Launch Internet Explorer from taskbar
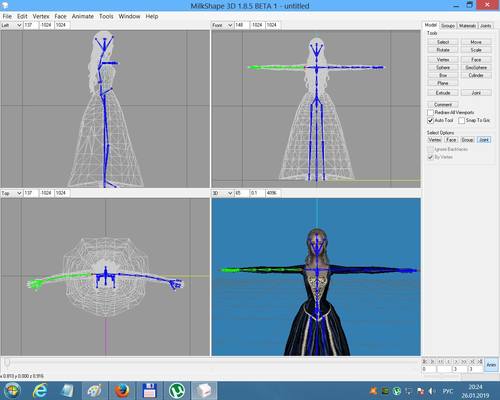This screenshot has height=400, width=500. pos(40,390)
